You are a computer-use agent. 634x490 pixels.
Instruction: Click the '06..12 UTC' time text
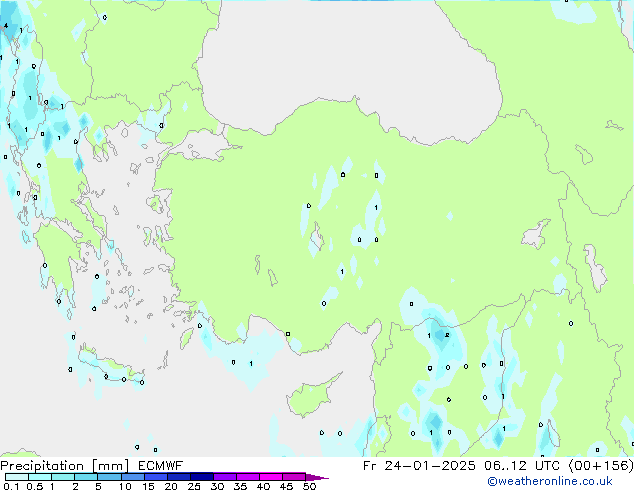coord(522,466)
